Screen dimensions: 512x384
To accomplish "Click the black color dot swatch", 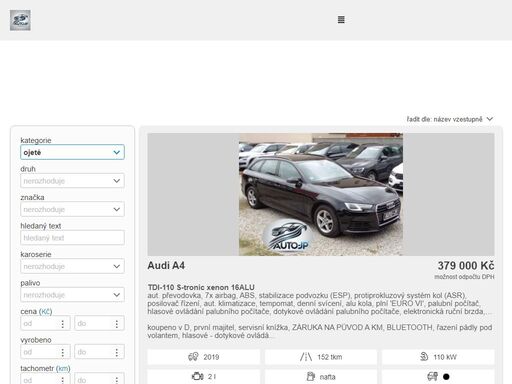I will coord(446,377).
